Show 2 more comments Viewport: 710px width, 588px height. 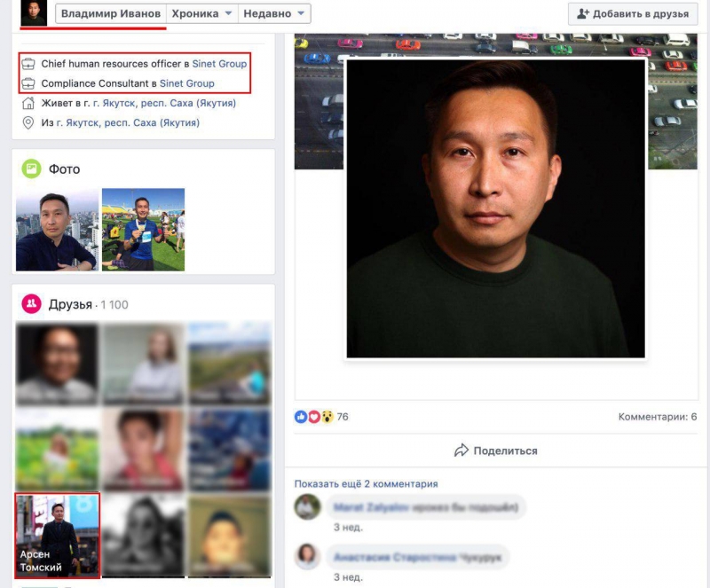pyautogui.click(x=366, y=484)
